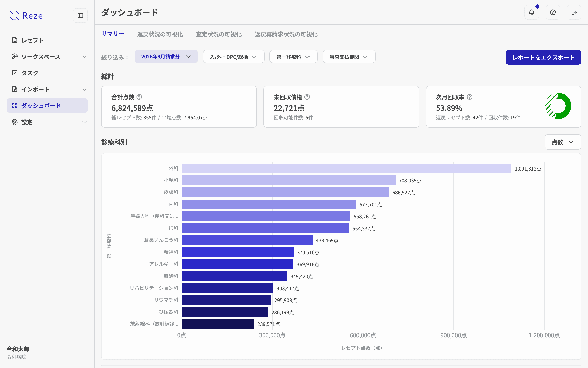Open ダッシュボード label in the sidebar

pos(41,106)
